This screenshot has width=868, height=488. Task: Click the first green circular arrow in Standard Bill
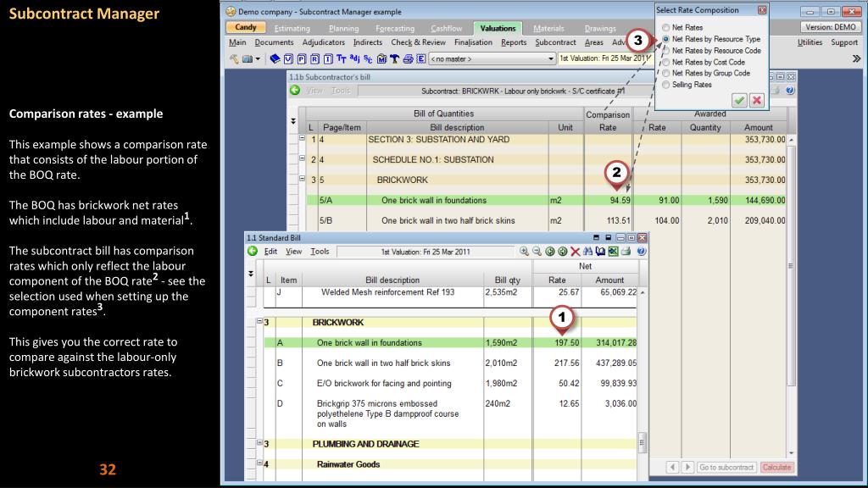[x=549, y=252]
